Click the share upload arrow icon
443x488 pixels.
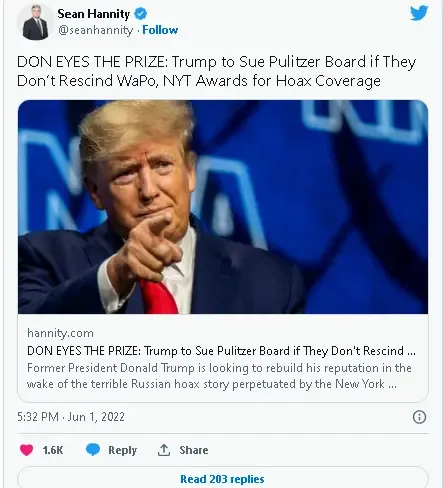[164, 450]
